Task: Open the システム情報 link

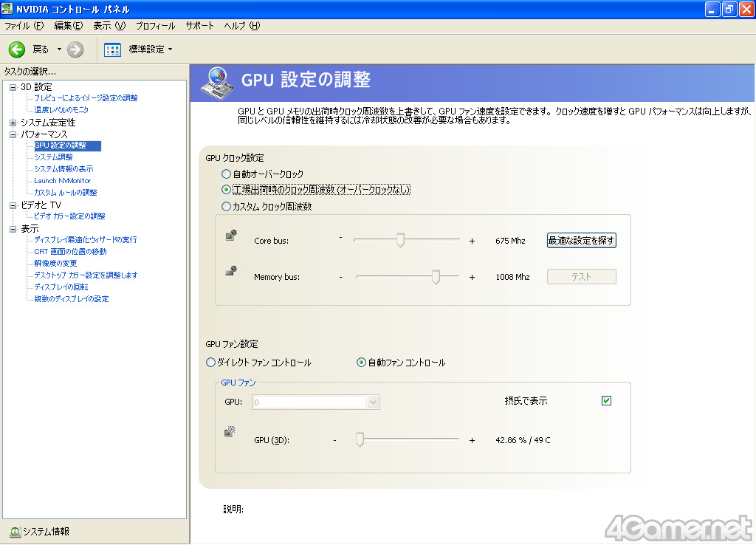Action: [46, 532]
